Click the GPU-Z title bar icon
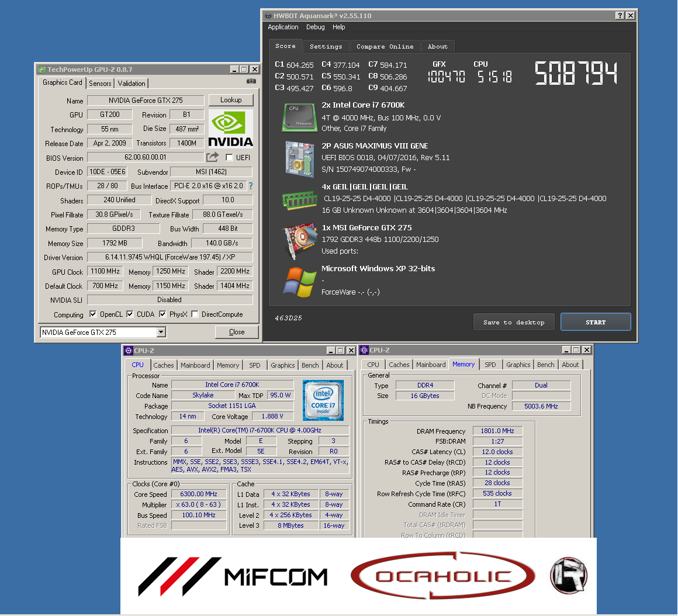 pyautogui.click(x=42, y=70)
